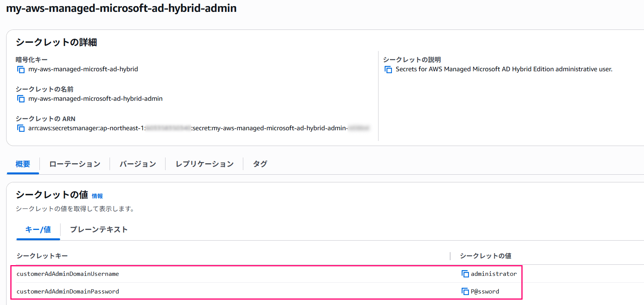Click the page title my-aws-managed-microsoft-ad-hybrid-admin
Viewport: 644px width, 305px height.
click(121, 8)
